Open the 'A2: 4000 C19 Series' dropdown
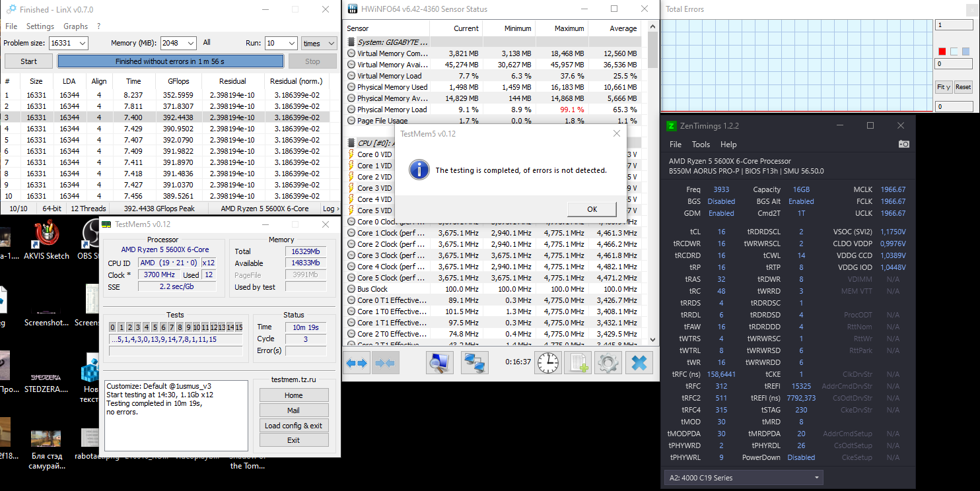The image size is (980, 491). click(x=743, y=478)
